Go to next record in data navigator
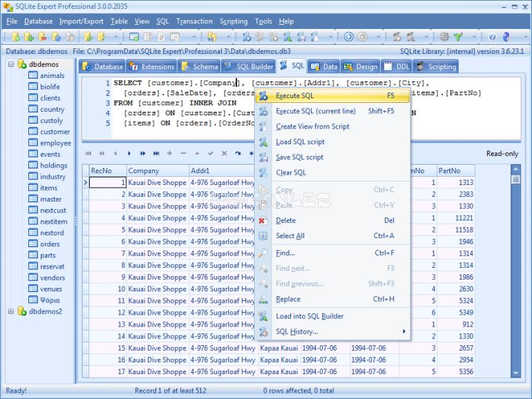Image resolution: width=532 pixels, height=399 pixels. [x=129, y=153]
